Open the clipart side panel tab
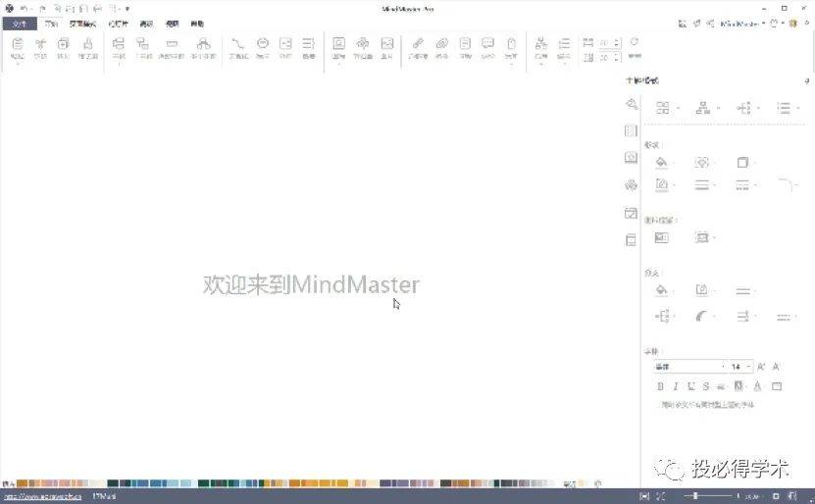 [x=631, y=185]
